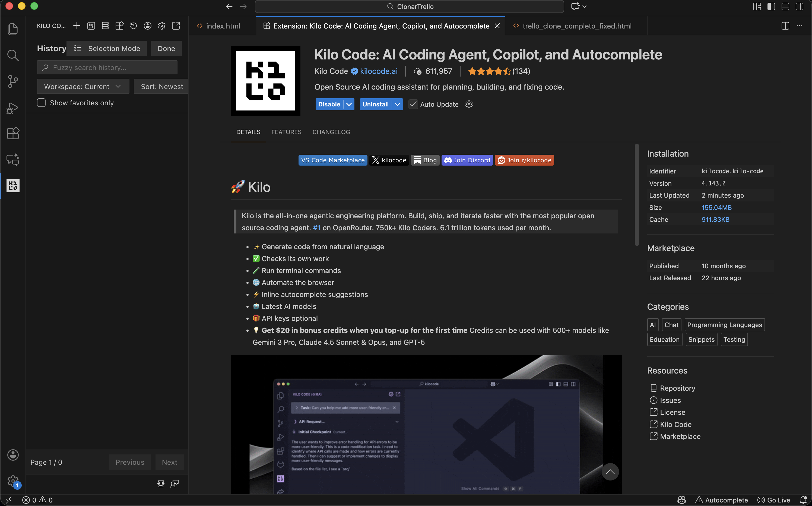812x506 pixels.
Task: Expand the Workspace: Current dropdown
Action: coord(83,87)
